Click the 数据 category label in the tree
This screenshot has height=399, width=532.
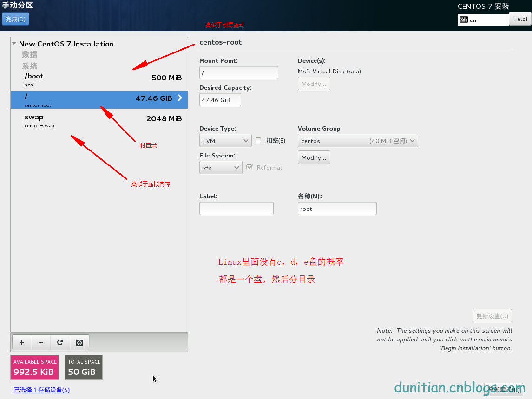pos(30,54)
